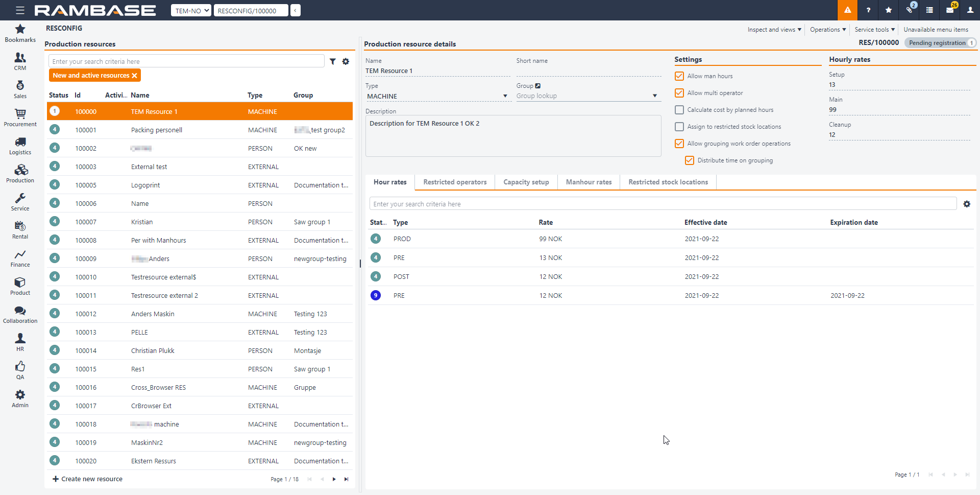Viewport: 980px width, 495px height.
Task: Switch to the Capacity setup tab
Action: click(x=526, y=182)
